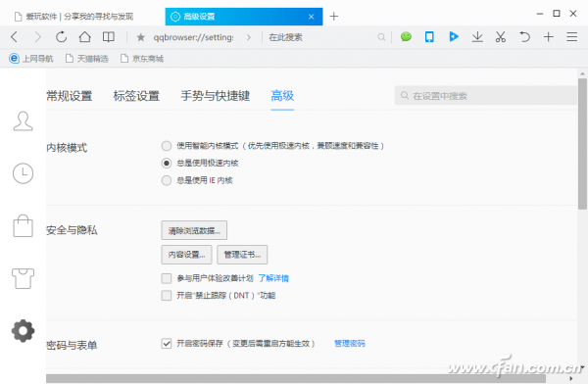Screen dimensions: 588x384
Task: Open the hamburger main menu
Action: tap(572, 37)
